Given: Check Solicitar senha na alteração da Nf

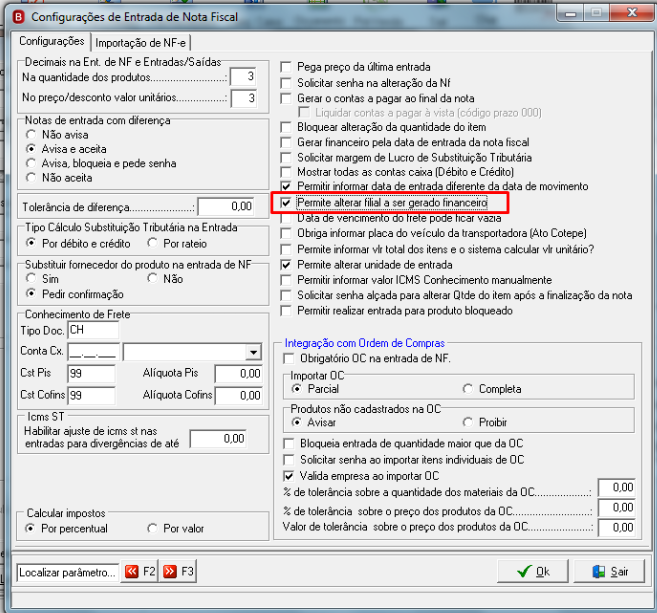Looking at the screenshot, I should [286, 83].
